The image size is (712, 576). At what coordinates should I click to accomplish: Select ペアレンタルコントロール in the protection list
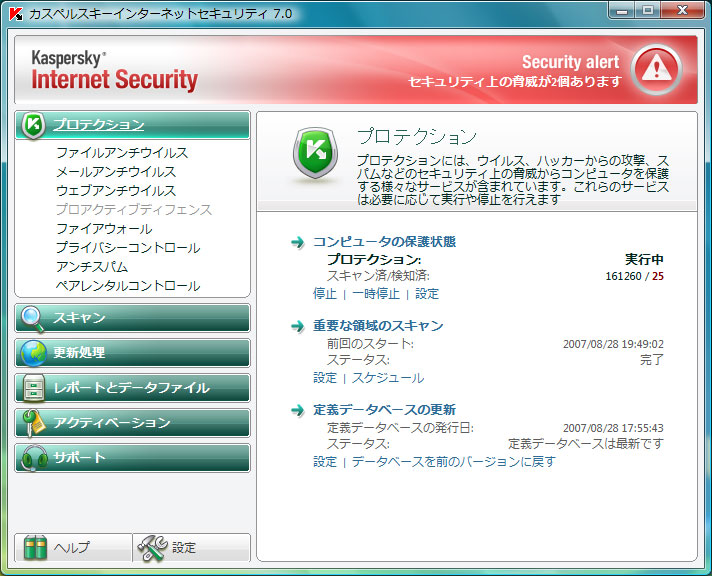[128, 286]
